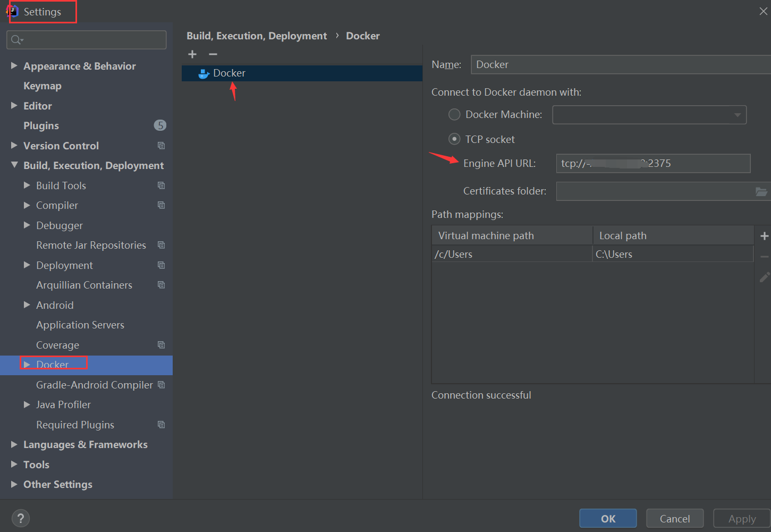Click the Cancel button

click(675, 519)
